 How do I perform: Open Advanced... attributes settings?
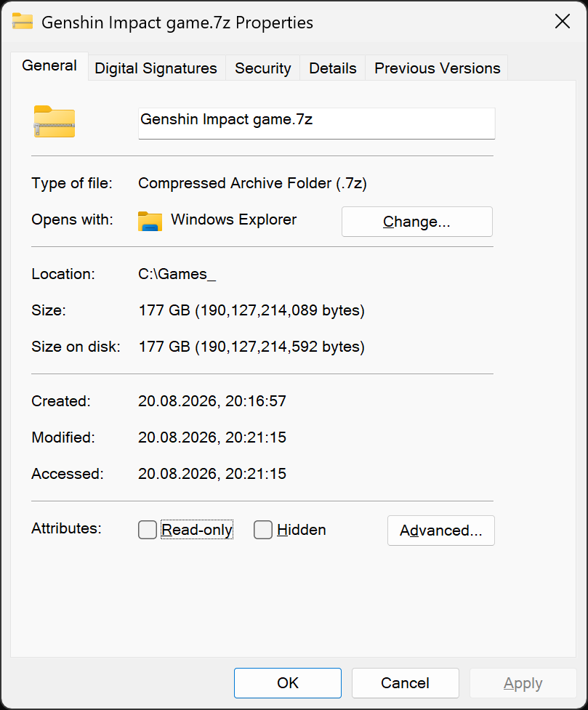click(x=440, y=531)
